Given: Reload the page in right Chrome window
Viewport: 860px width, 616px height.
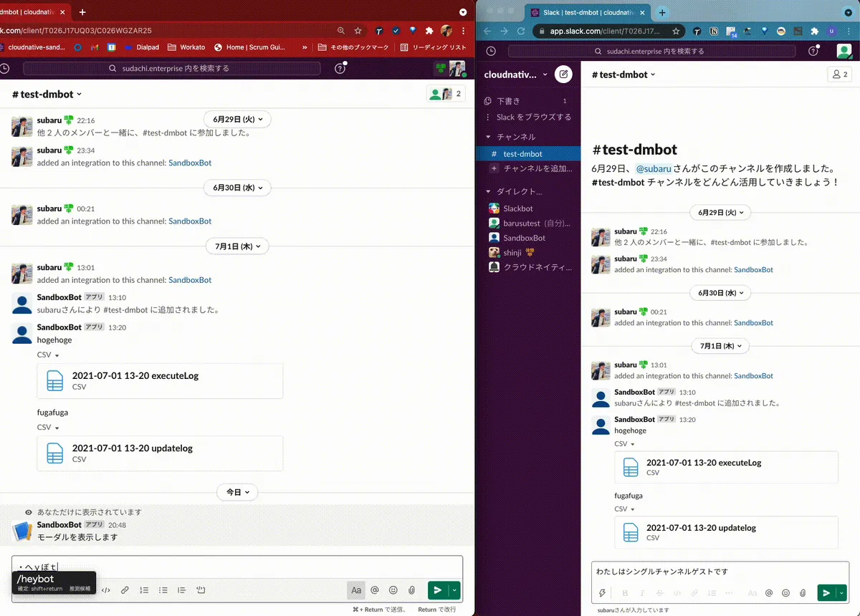Looking at the screenshot, I should pyautogui.click(x=521, y=32).
